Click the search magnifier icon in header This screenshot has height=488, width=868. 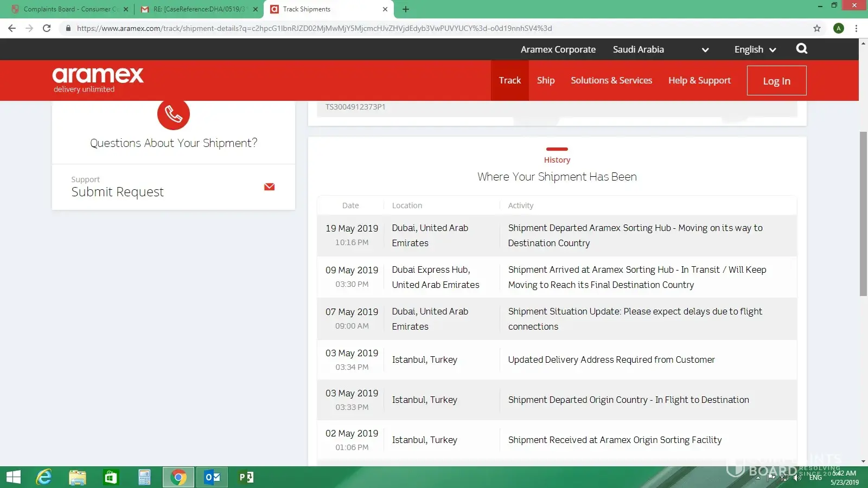[801, 49]
